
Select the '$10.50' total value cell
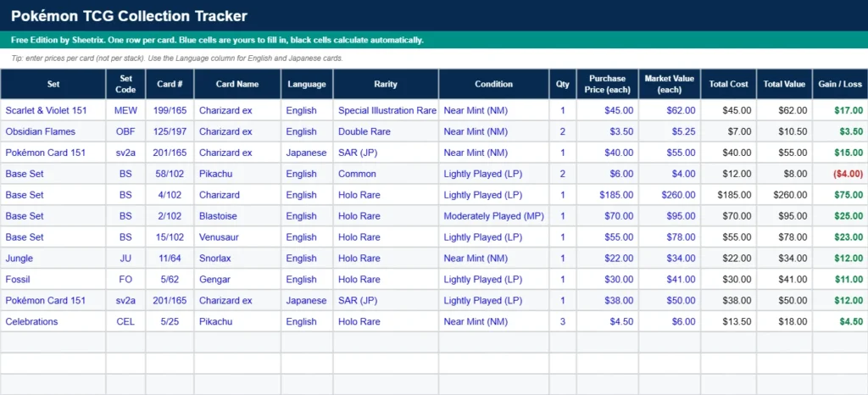pyautogui.click(x=784, y=131)
